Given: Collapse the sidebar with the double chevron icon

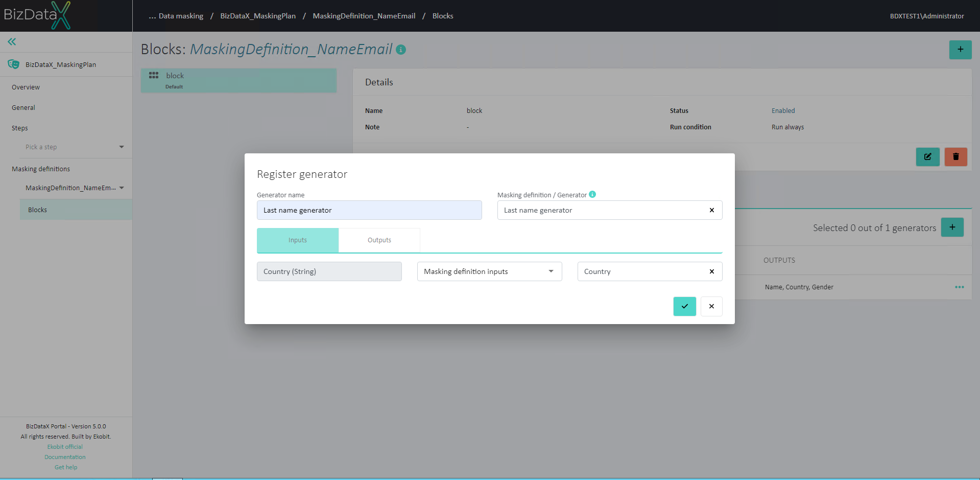Looking at the screenshot, I should pos(12,42).
